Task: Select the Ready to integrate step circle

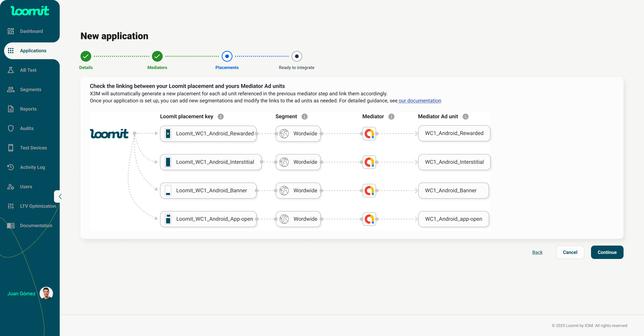Action: pyautogui.click(x=297, y=56)
